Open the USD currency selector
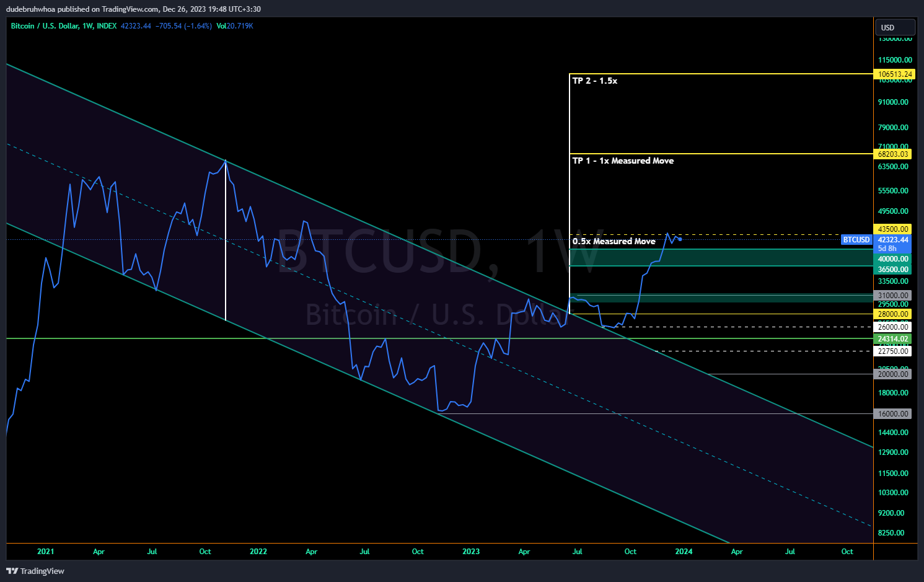Image resolution: width=924 pixels, height=582 pixels. click(x=895, y=27)
